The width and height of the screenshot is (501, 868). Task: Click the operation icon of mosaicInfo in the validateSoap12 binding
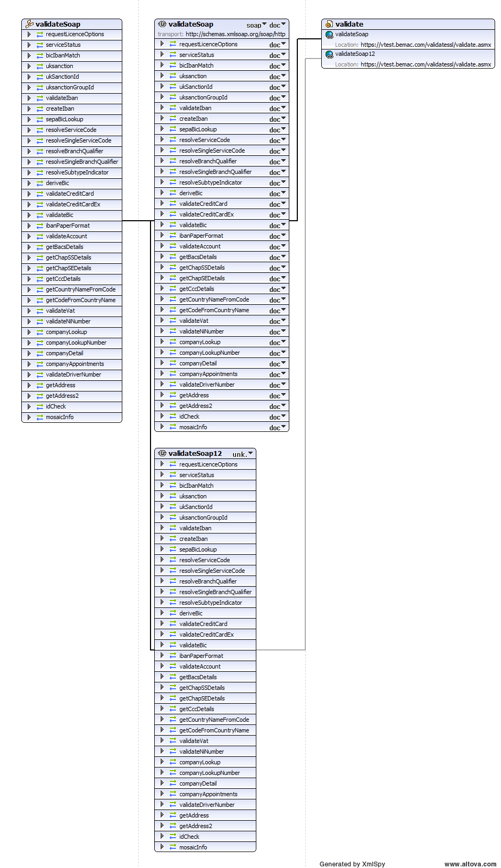(x=173, y=847)
